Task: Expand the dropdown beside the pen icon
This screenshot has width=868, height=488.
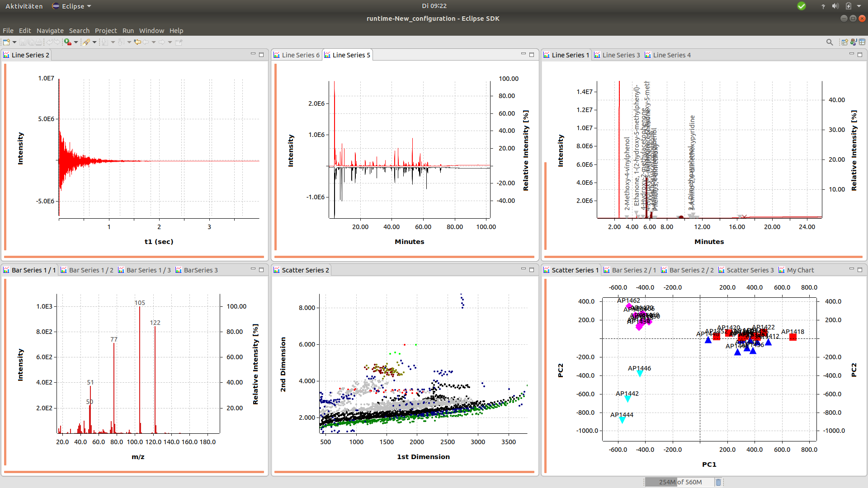Action: 94,42
